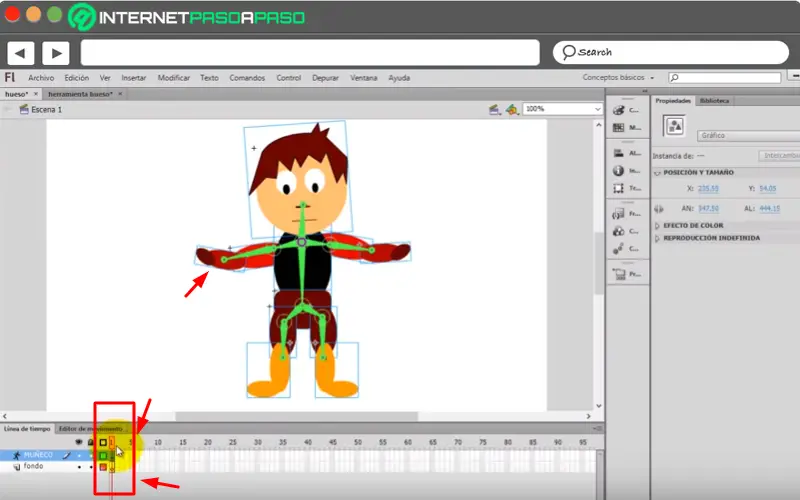Viewport: 800px width, 500px height.
Task: Open the Ayuda menu
Action: point(399,78)
